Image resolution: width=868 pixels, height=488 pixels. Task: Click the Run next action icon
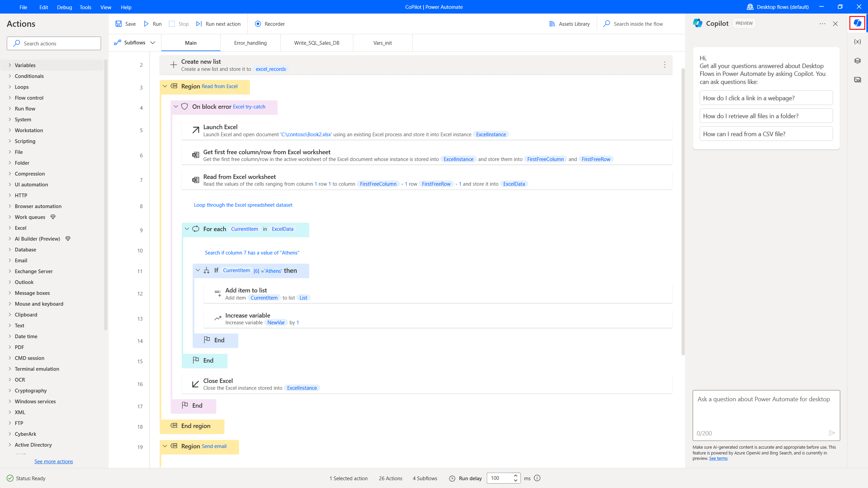[199, 24]
